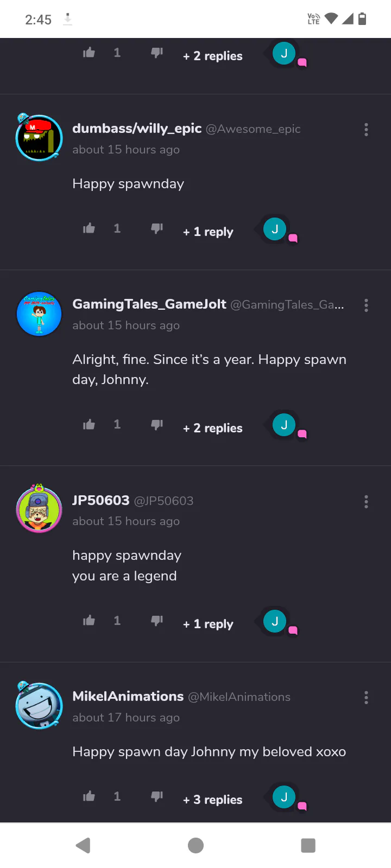This screenshot has height=868, width=391.
Task: Open the MikelAnimations profile avatar
Action: pyautogui.click(x=39, y=705)
